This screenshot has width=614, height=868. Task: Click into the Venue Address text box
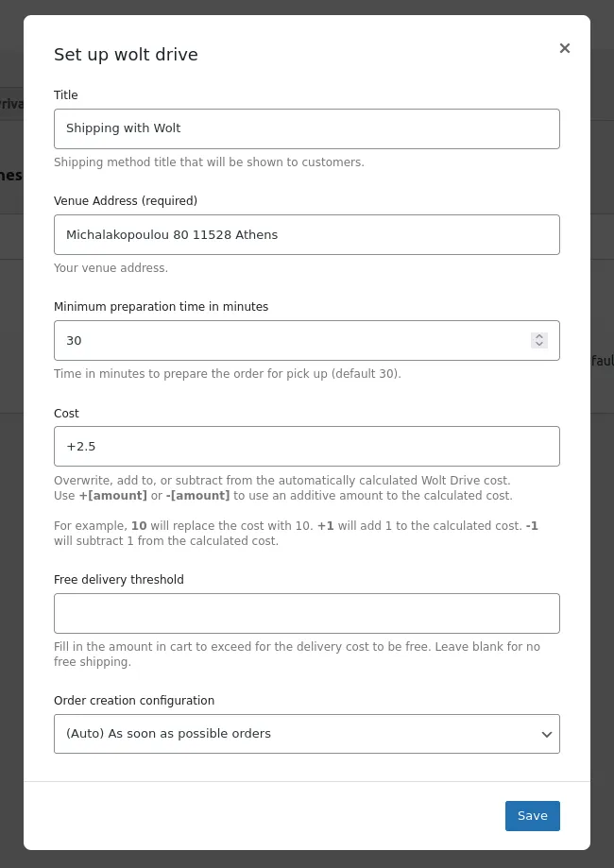point(307,235)
